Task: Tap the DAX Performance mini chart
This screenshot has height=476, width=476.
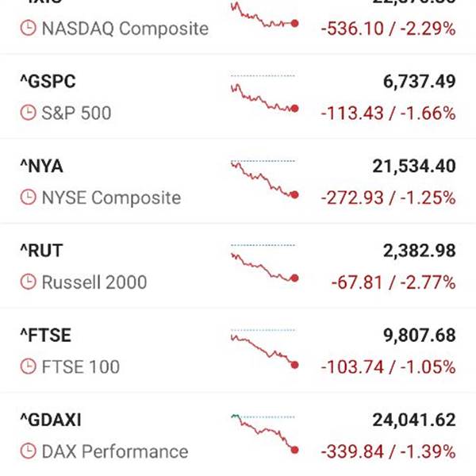Action: point(264,433)
